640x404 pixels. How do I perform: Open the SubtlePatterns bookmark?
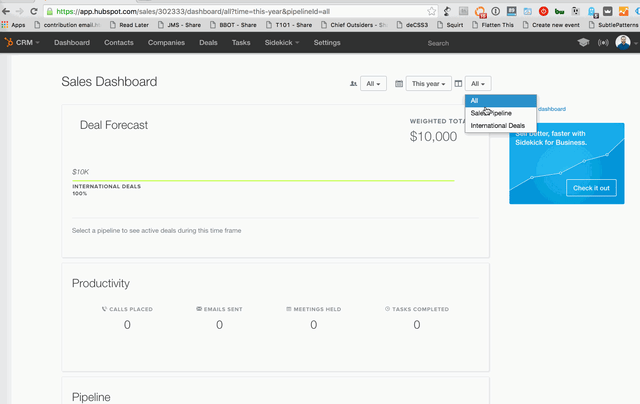(614, 25)
